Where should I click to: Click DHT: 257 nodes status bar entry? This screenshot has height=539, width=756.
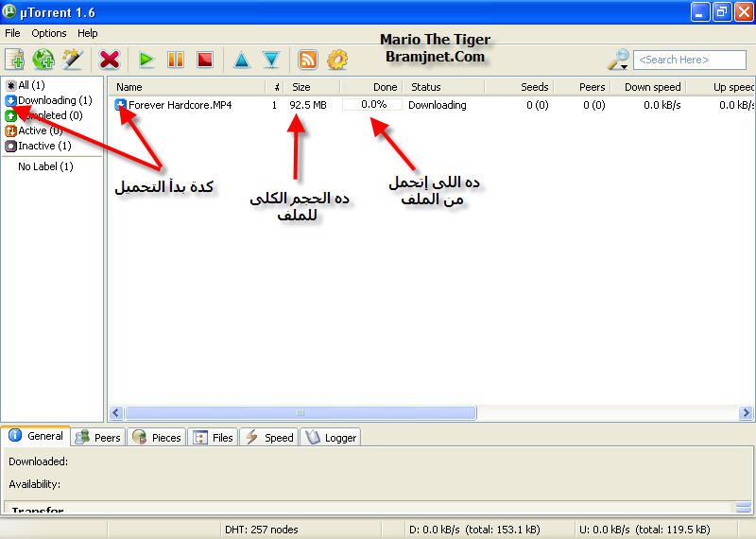[x=262, y=530]
